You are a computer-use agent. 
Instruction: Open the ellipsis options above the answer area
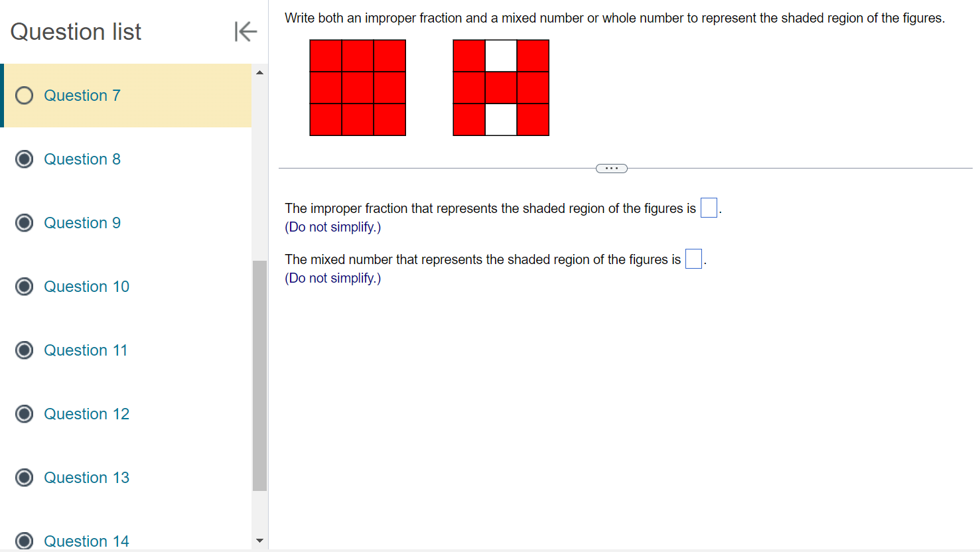pos(611,168)
